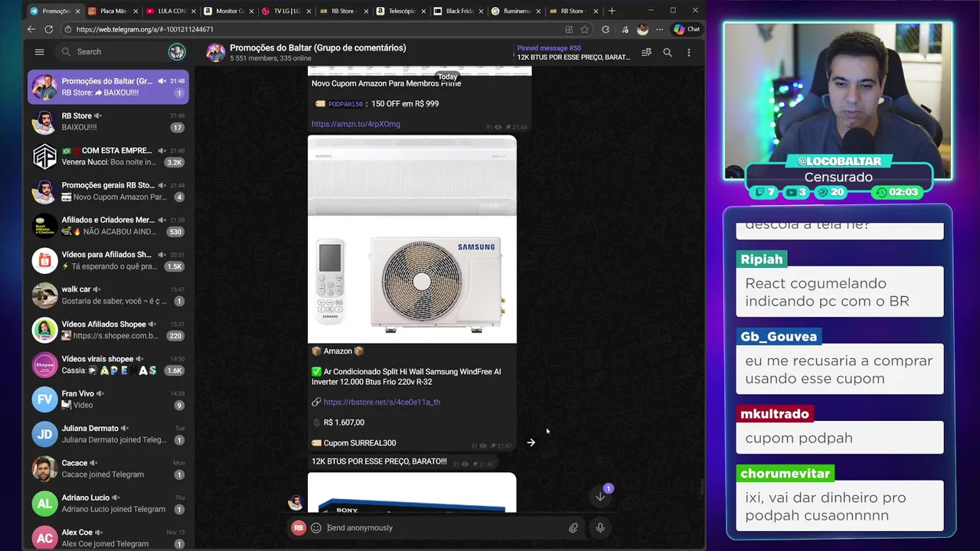Switch to the Placa Mãe browser tab
The width and height of the screenshot is (980, 551).
click(113, 11)
